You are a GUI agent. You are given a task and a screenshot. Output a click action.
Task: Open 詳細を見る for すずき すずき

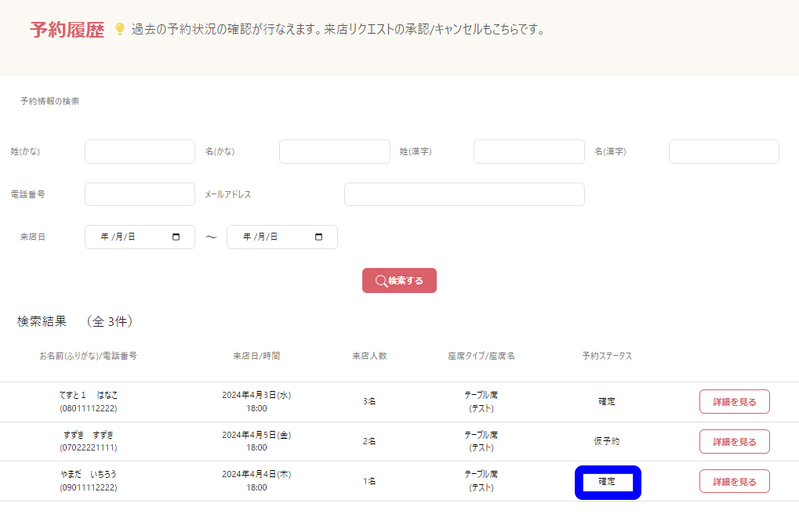pos(734,441)
